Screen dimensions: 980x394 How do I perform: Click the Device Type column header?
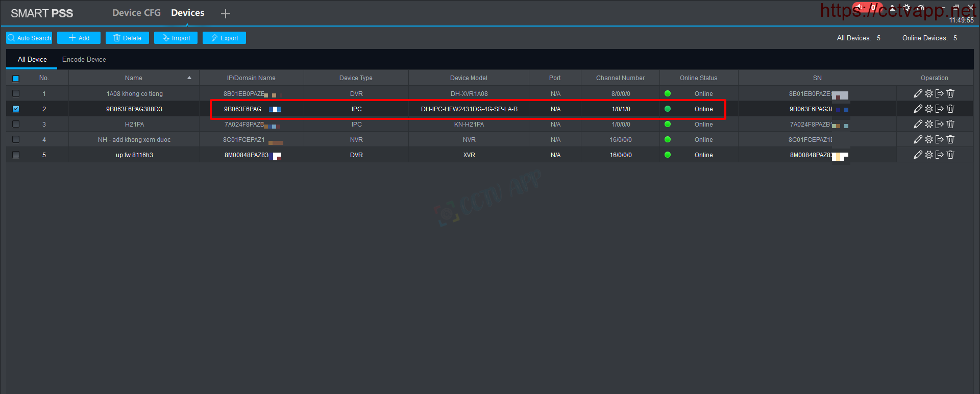[356, 78]
